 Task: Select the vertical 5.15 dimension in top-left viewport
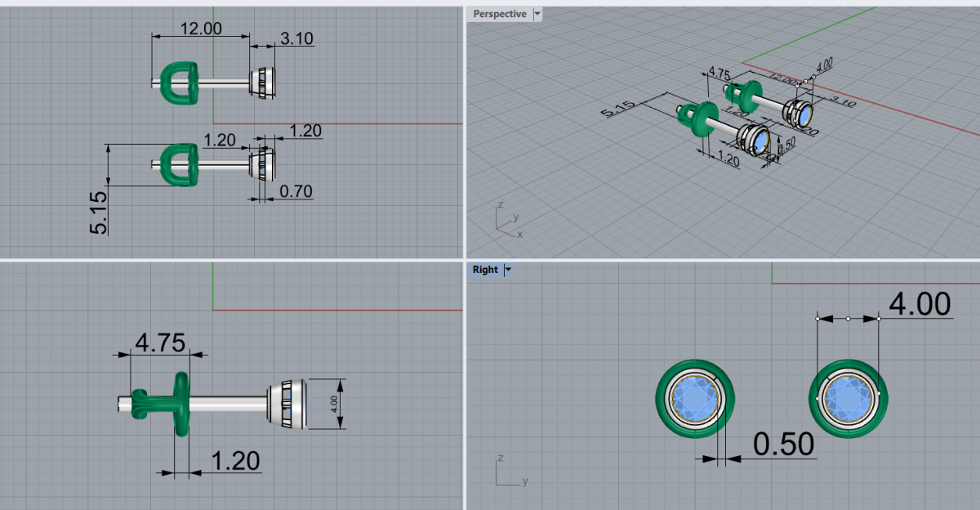pyautogui.click(x=98, y=213)
